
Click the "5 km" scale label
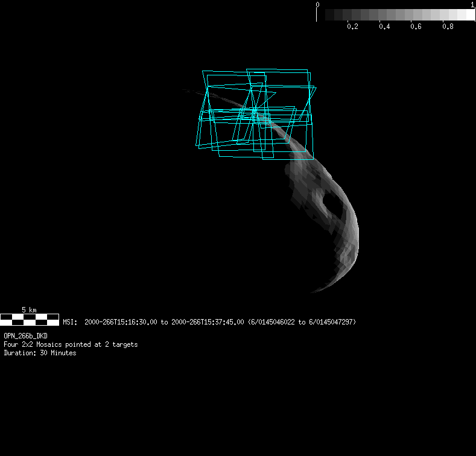coord(29,309)
